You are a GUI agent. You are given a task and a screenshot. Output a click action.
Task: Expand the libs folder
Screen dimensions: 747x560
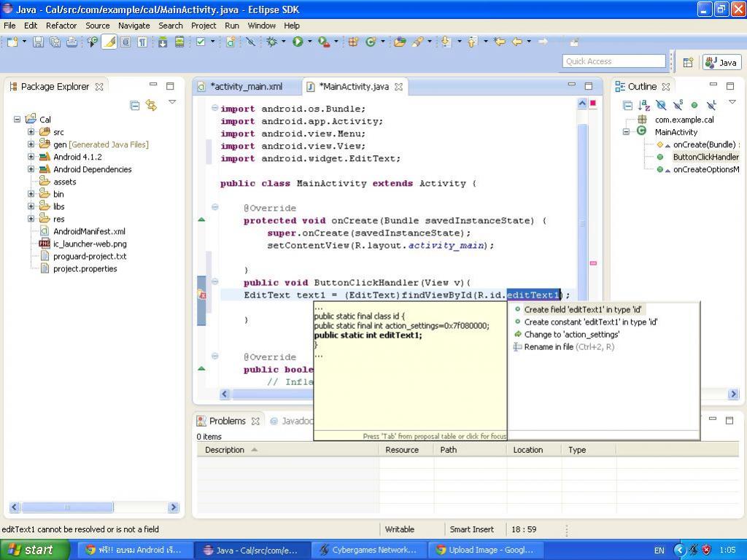pyautogui.click(x=31, y=206)
